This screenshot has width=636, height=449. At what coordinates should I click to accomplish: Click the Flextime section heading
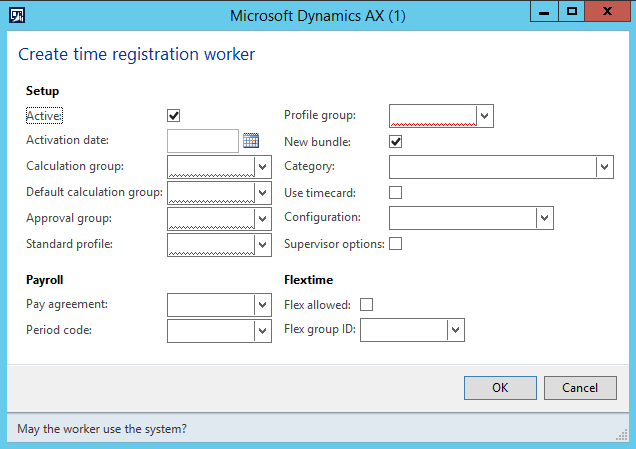[308, 280]
